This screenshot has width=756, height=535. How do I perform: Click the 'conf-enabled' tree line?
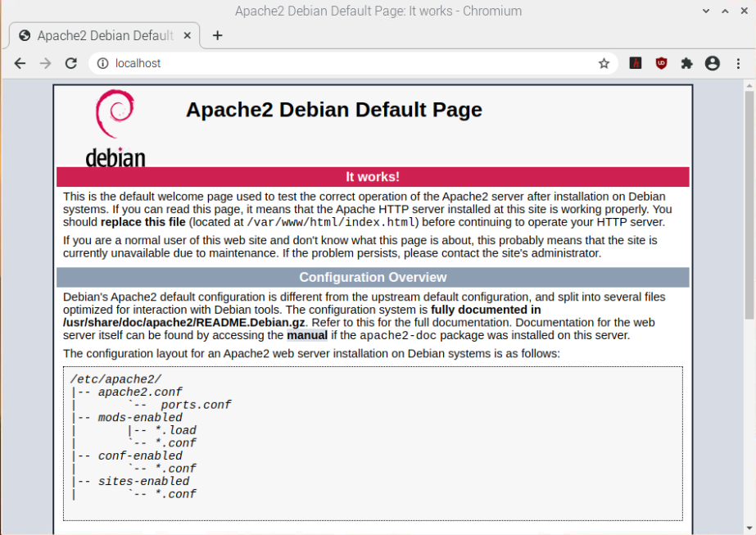[x=140, y=456]
